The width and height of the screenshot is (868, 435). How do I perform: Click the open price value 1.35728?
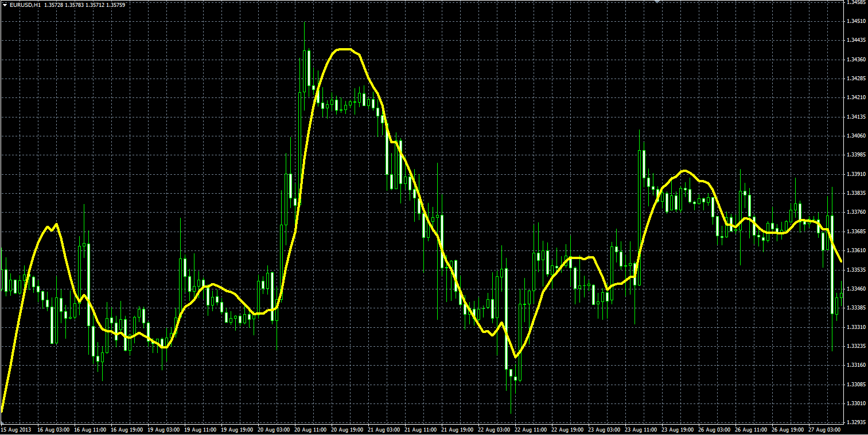[54, 5]
